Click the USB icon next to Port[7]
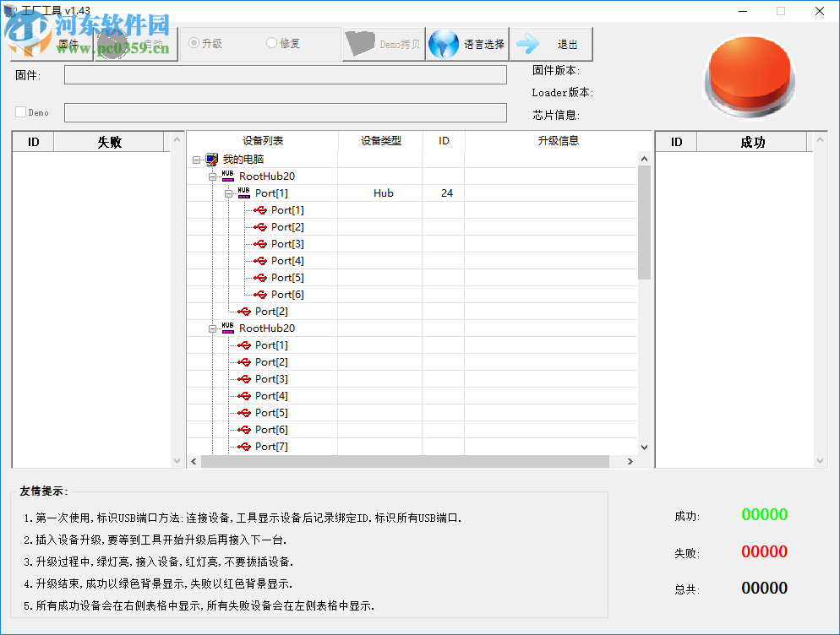 click(x=244, y=447)
